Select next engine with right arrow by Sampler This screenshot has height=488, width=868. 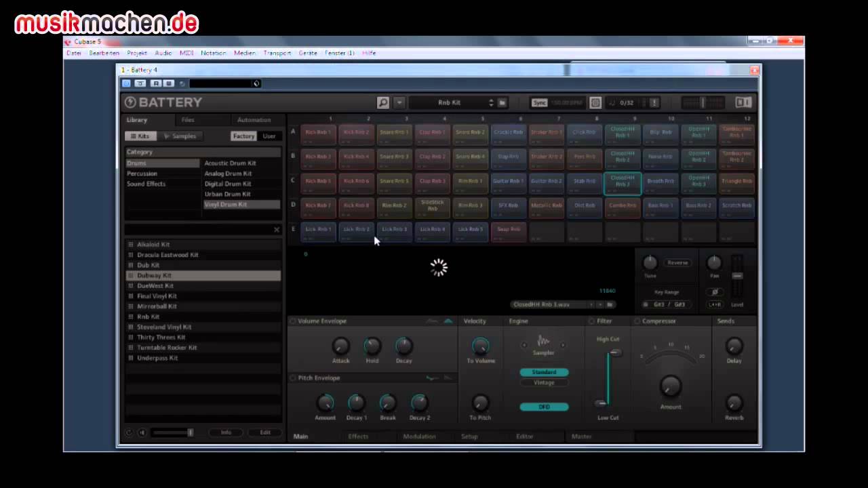pos(563,345)
